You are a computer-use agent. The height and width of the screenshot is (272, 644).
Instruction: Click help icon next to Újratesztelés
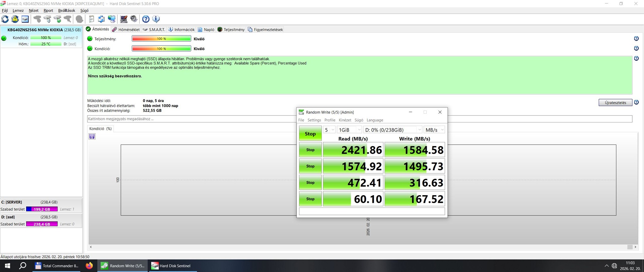(636, 102)
